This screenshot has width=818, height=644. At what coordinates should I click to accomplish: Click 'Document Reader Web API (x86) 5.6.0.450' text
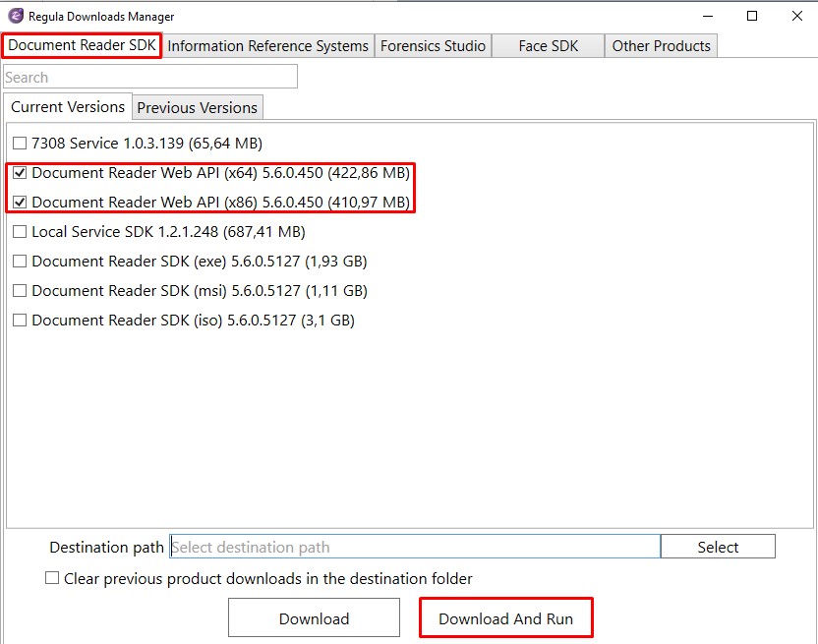[x=177, y=202]
